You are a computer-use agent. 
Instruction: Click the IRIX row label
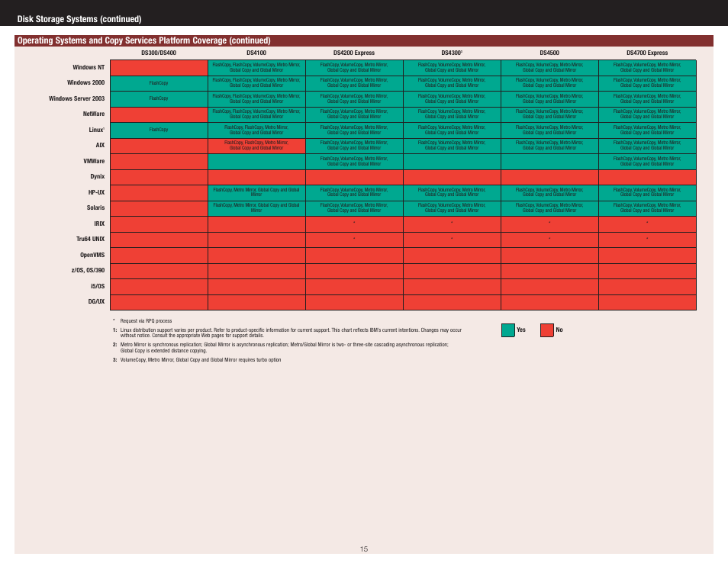99,224
